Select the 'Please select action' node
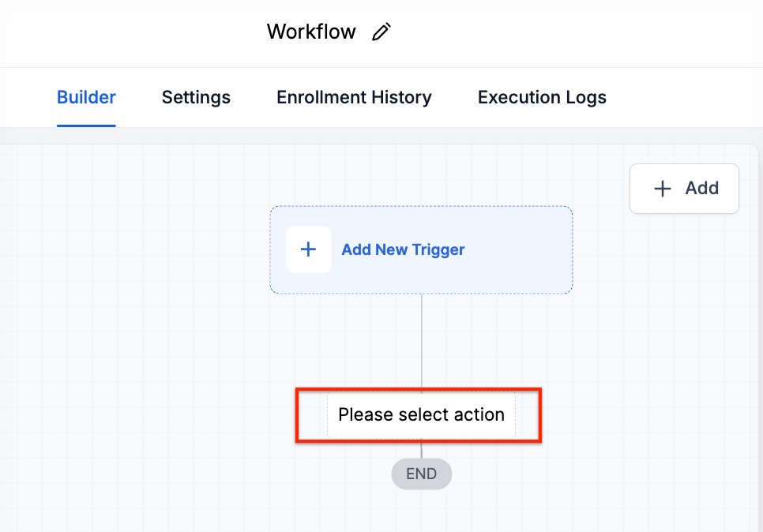763x532 pixels. tap(421, 415)
